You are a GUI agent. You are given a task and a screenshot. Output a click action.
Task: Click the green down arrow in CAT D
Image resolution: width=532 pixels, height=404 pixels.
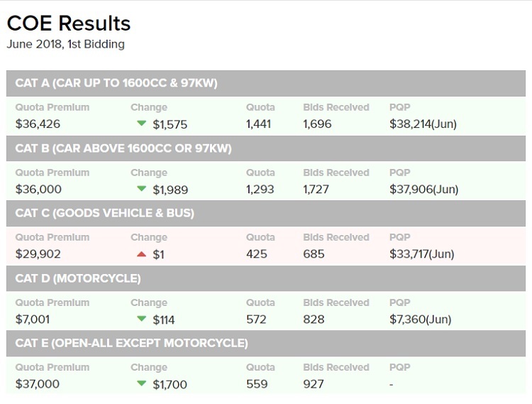pos(140,319)
